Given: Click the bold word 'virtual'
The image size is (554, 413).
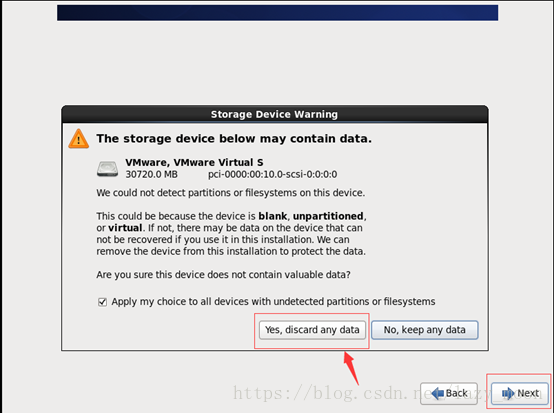Looking at the screenshot, I should tap(125, 228).
